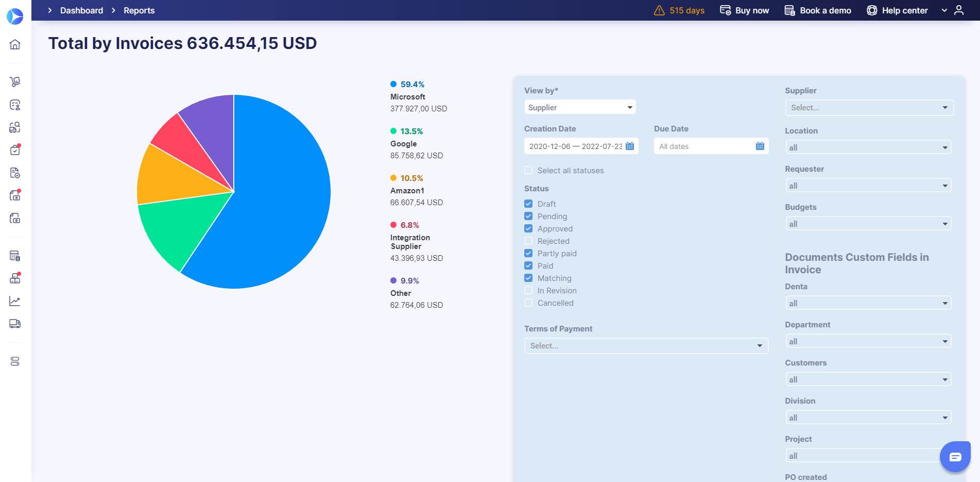This screenshot has height=482, width=980.
Task: Open the Customers dropdown
Action: pos(868,379)
